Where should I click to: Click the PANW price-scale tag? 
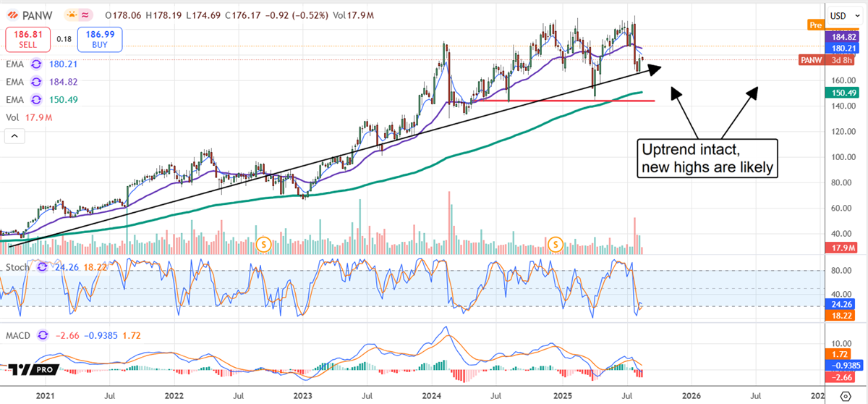(812, 60)
